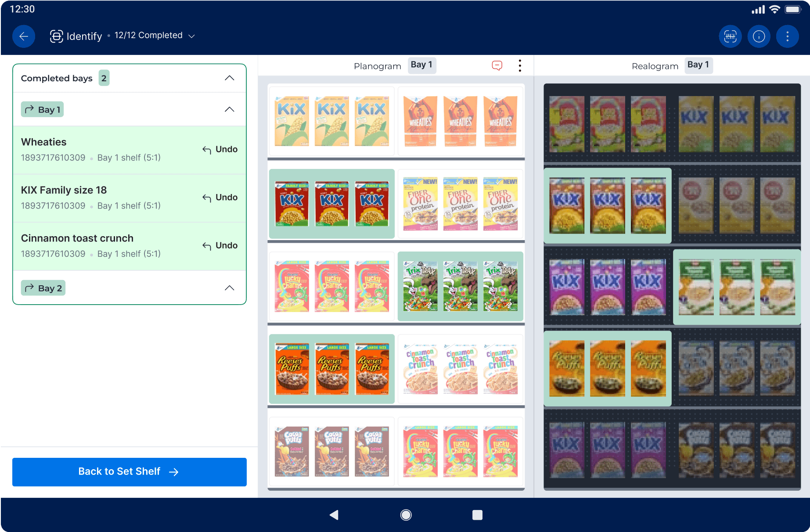Image resolution: width=810 pixels, height=532 pixels.
Task: Select bottom-shelf purple Kix group in realogram
Action: point(608,450)
